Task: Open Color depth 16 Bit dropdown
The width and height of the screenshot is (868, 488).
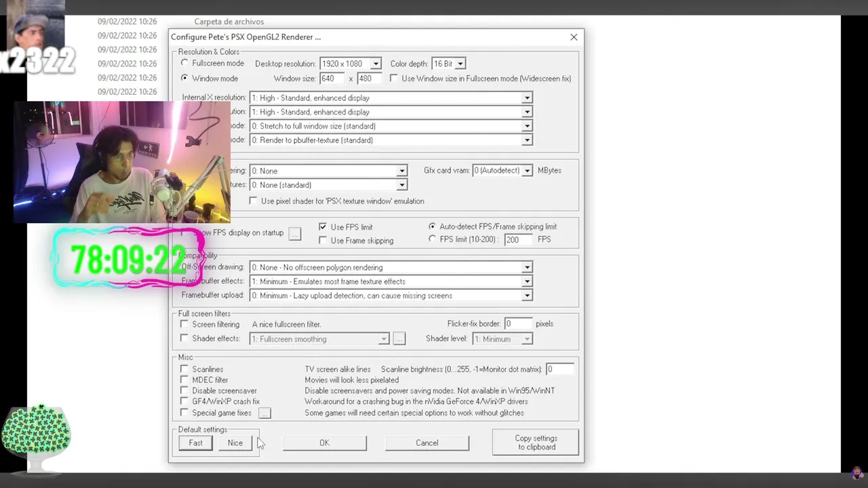Action: 449,64
